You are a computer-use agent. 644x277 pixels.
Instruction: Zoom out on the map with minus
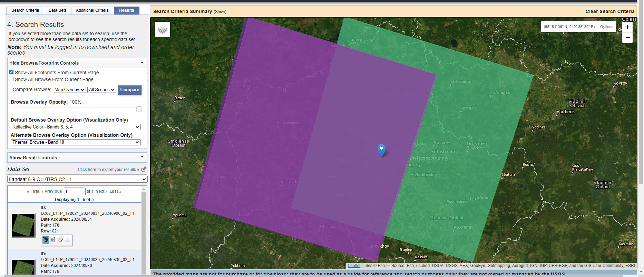point(627,38)
